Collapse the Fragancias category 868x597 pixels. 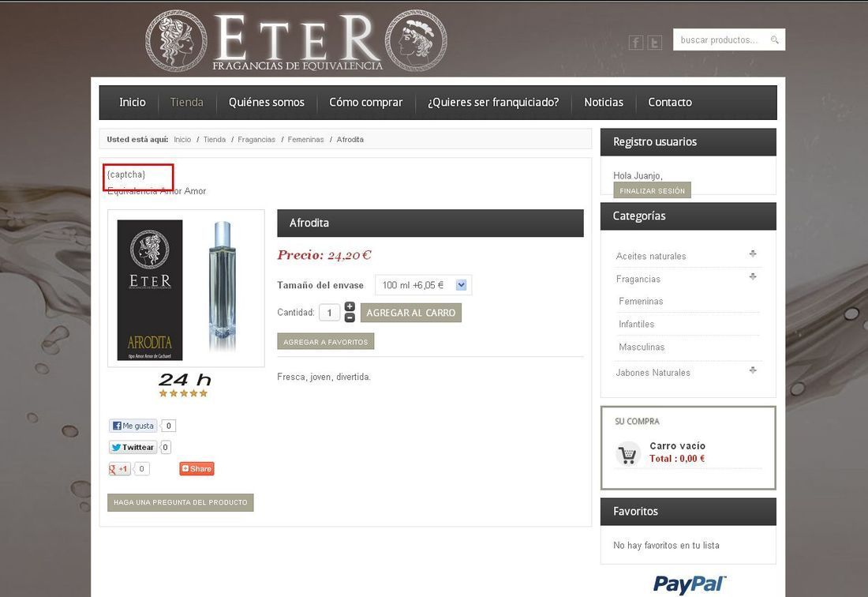click(x=752, y=276)
